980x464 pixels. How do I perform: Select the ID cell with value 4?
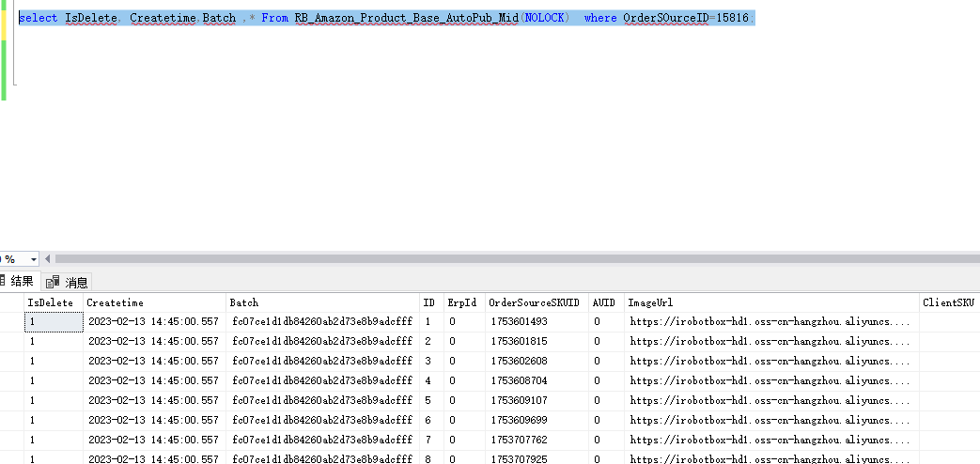click(x=432, y=381)
